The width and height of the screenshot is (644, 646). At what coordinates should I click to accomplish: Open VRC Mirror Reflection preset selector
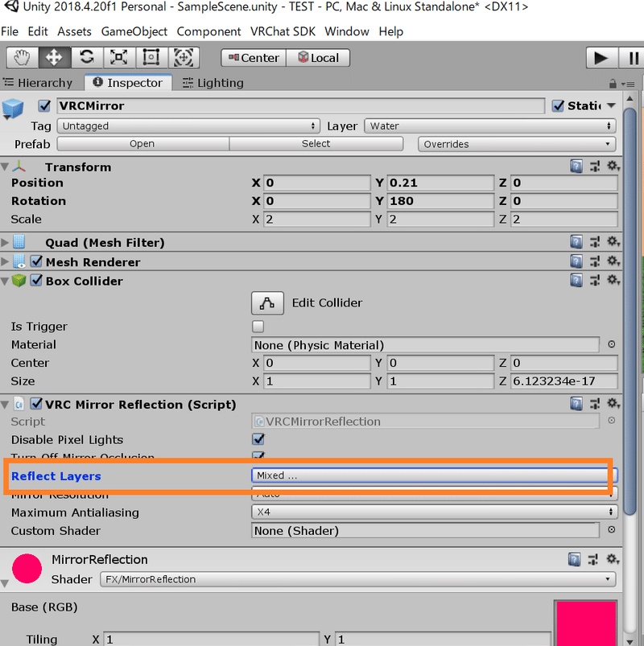tap(595, 404)
